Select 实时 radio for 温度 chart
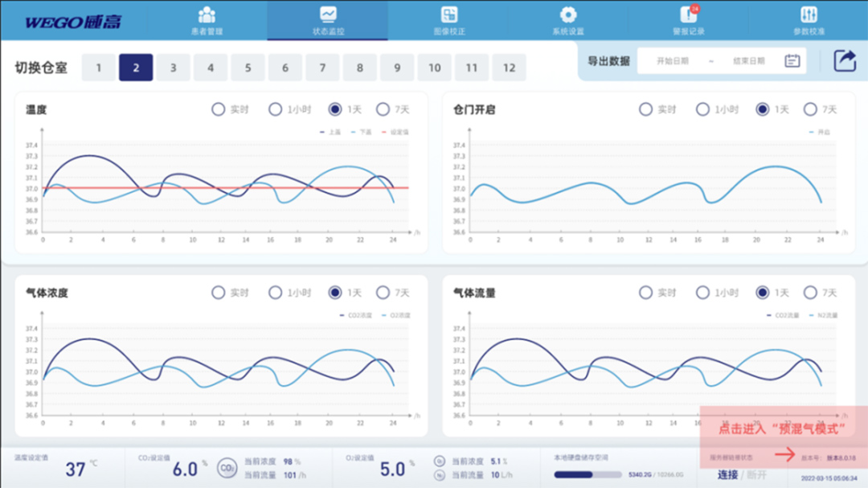The height and width of the screenshot is (488, 868). (x=219, y=109)
